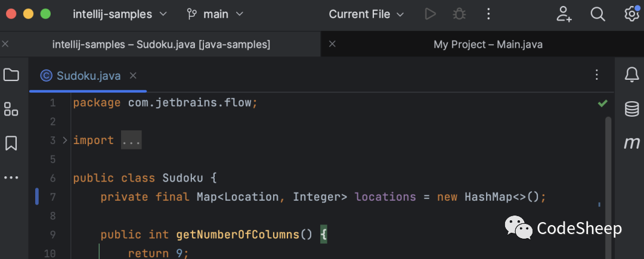Open the Bookmarks tool window icon
Image resolution: width=644 pixels, height=259 pixels.
(x=11, y=143)
